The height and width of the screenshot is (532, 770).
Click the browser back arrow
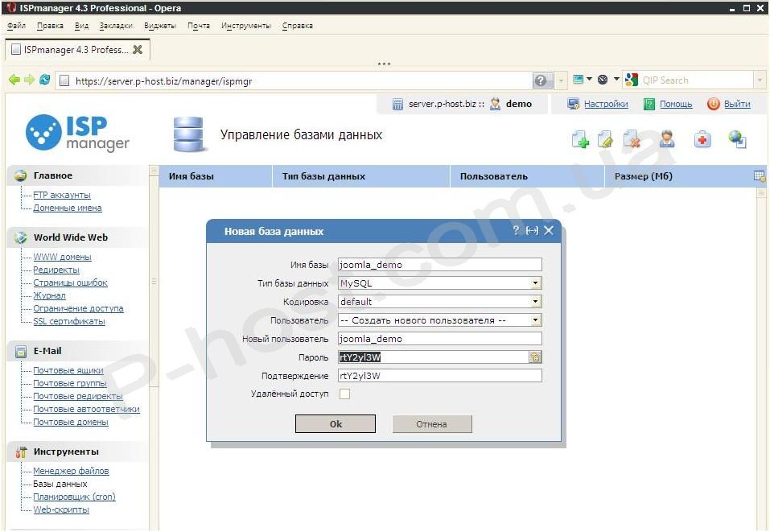14,80
